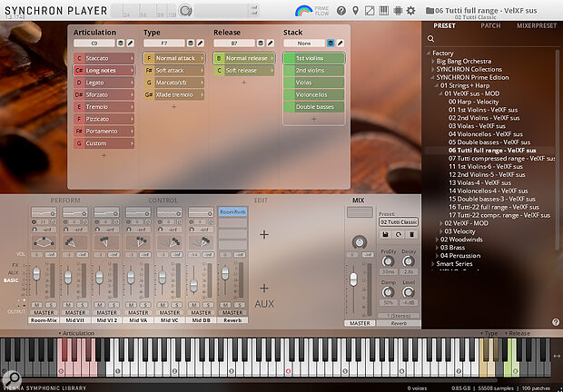
Task: Save the mixer preset with the disk icon
Action: [x=385, y=234]
